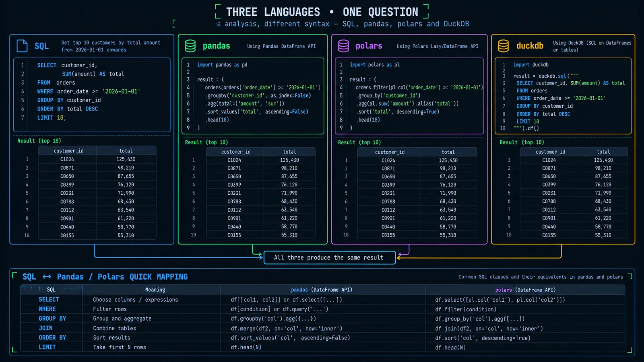
Task: Click 'C0399' cell in duckdb result table
Action: (549, 185)
